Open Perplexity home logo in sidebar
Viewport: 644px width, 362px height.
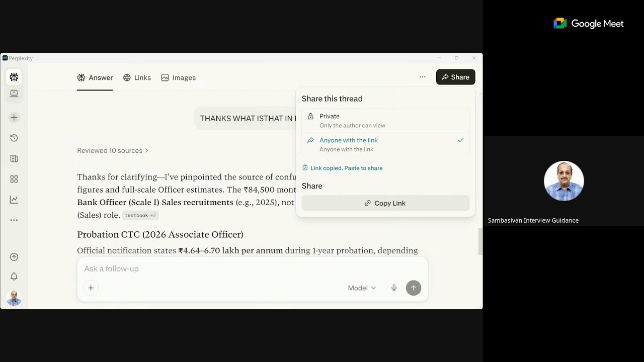(14, 77)
